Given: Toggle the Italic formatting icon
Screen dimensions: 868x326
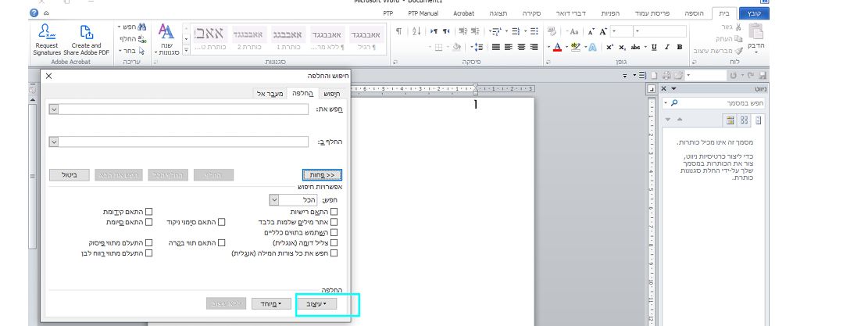Looking at the screenshot, I should (x=667, y=47).
